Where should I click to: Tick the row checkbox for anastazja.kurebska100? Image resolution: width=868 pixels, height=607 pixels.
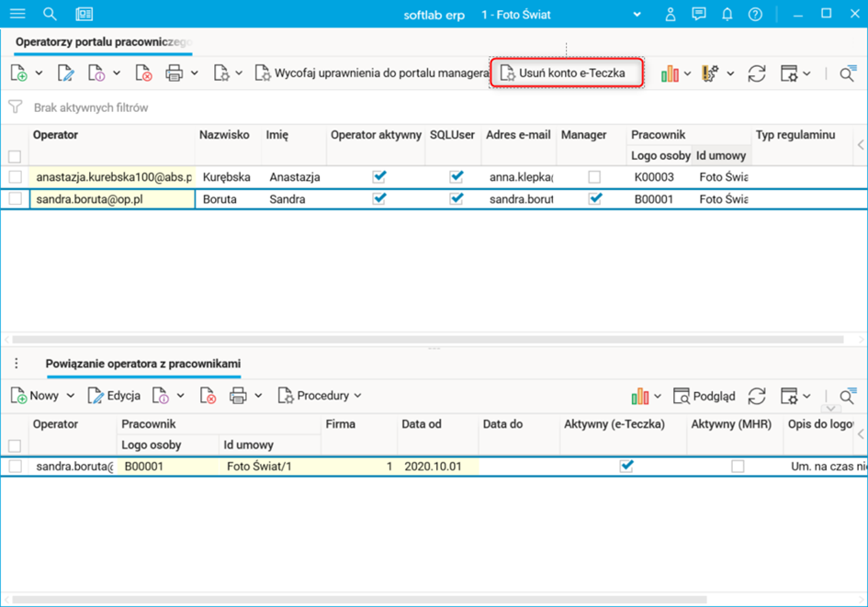(15, 177)
